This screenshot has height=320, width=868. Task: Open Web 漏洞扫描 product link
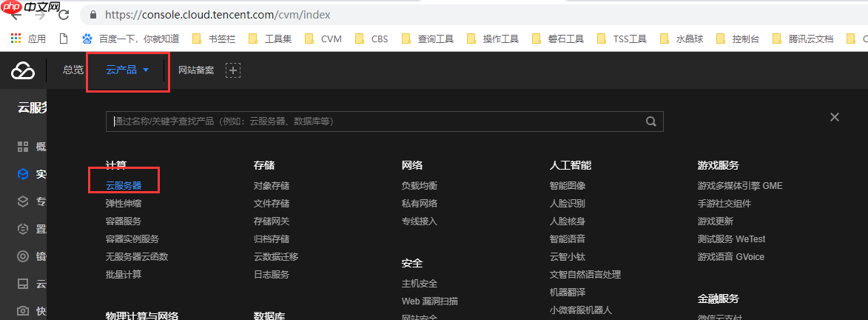click(x=430, y=301)
